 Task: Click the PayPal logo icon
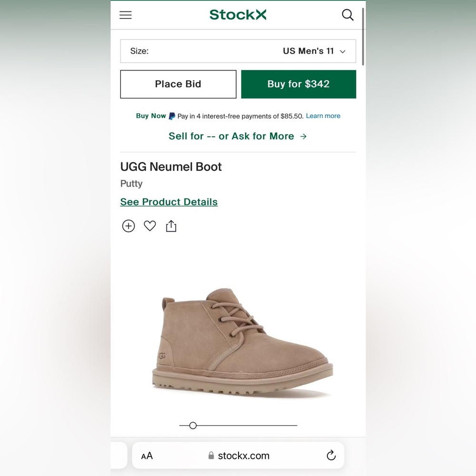pyautogui.click(x=172, y=116)
